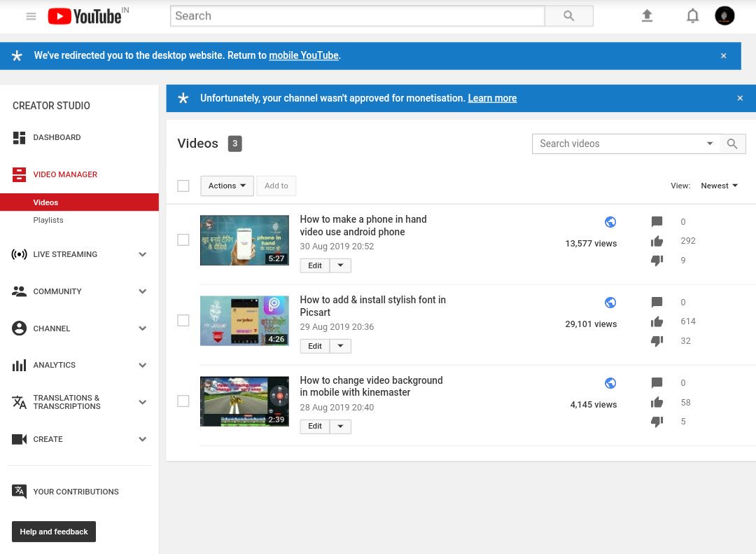Open the Newest view sort dropdown
The height and width of the screenshot is (554, 756).
point(719,186)
